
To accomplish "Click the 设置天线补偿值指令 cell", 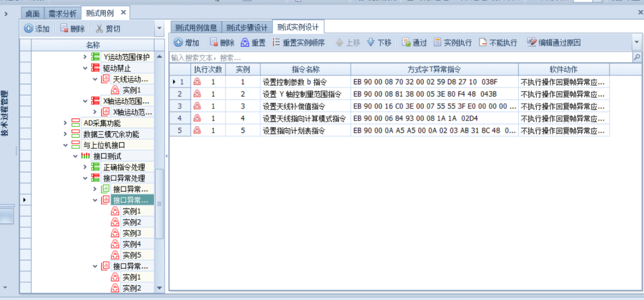I will tap(305, 106).
